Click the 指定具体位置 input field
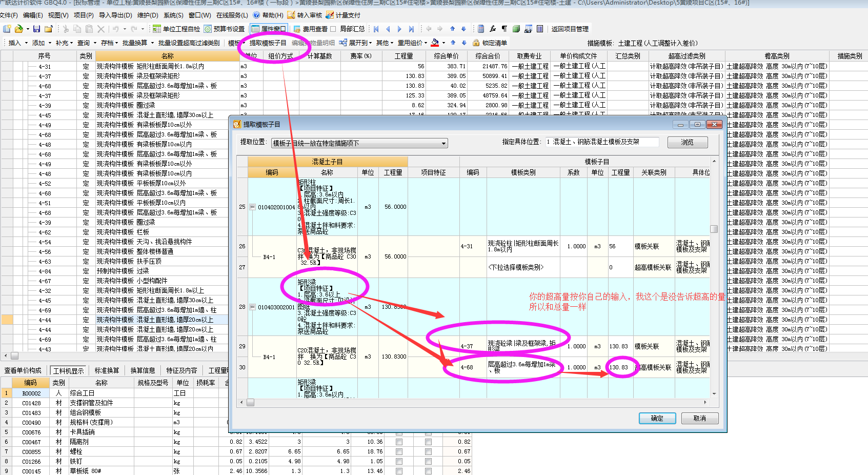Image resolution: width=868 pixels, height=475 pixels. click(602, 142)
